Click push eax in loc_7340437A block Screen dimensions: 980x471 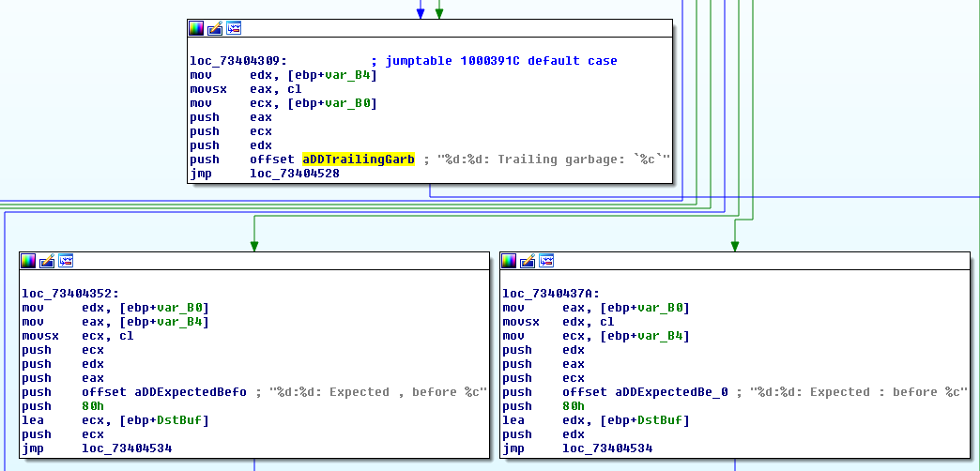pos(544,364)
